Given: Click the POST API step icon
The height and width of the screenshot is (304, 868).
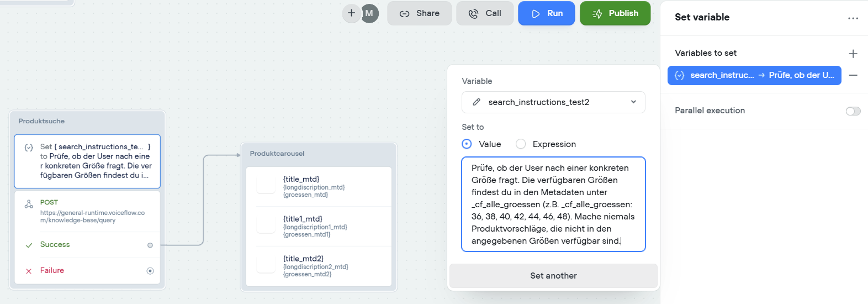Looking at the screenshot, I should [x=29, y=205].
